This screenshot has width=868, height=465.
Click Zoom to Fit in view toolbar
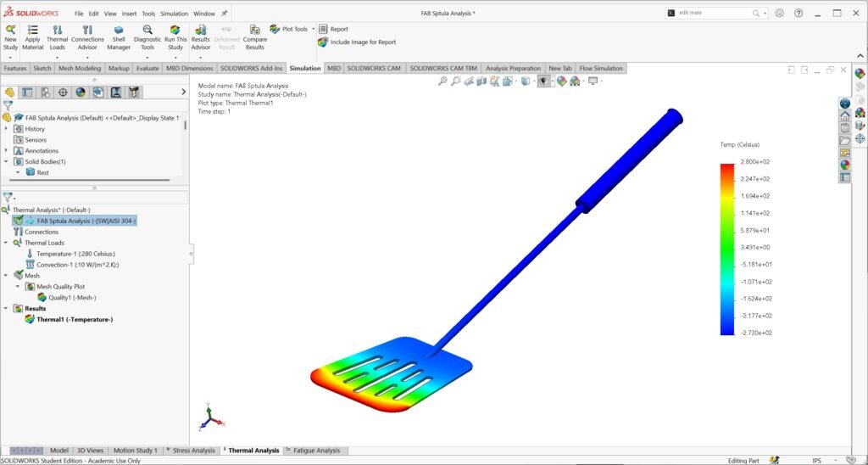442,81
